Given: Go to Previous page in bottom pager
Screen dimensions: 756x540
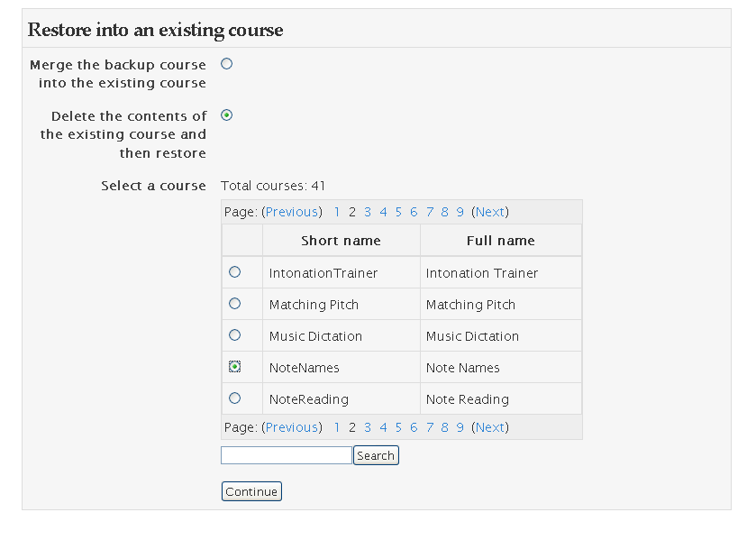Looking at the screenshot, I should click(292, 427).
